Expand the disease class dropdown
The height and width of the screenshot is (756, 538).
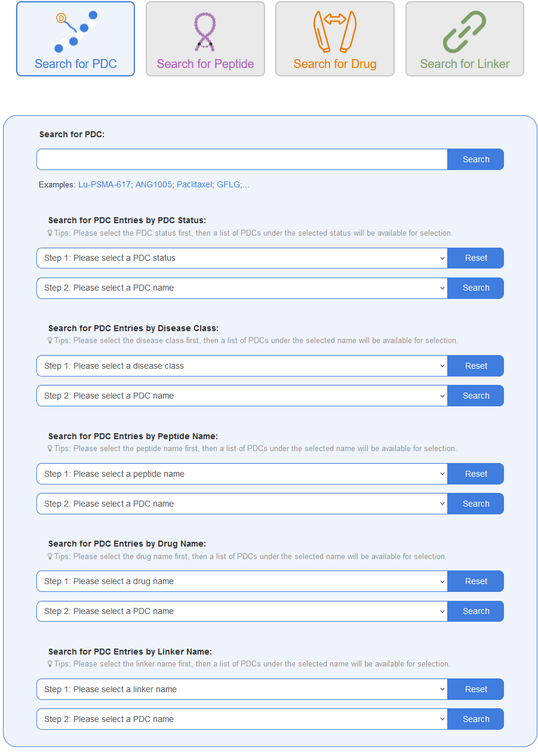242,366
